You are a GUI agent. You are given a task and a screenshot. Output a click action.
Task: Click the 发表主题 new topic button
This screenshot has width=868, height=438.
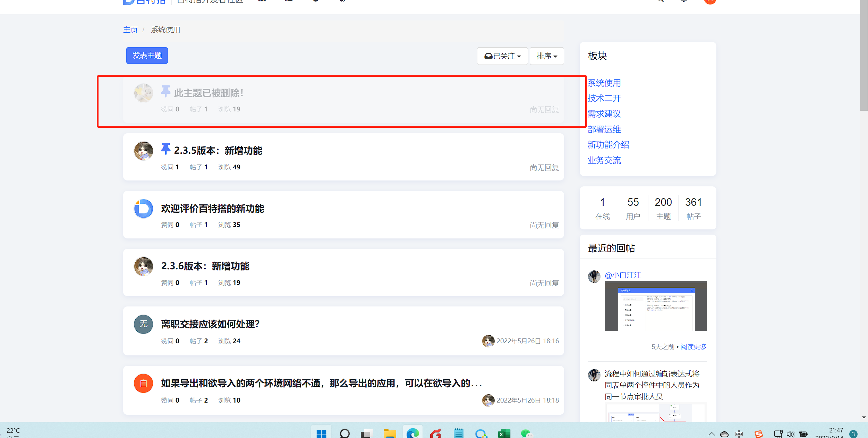point(147,56)
